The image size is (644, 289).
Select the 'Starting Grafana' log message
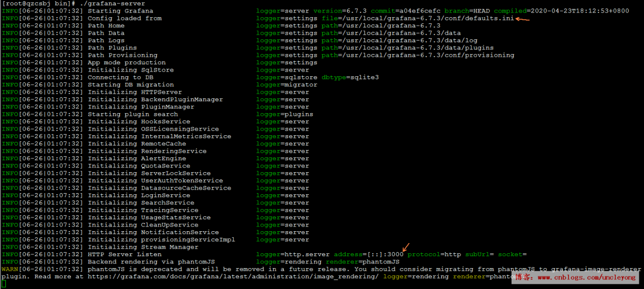tap(120, 11)
